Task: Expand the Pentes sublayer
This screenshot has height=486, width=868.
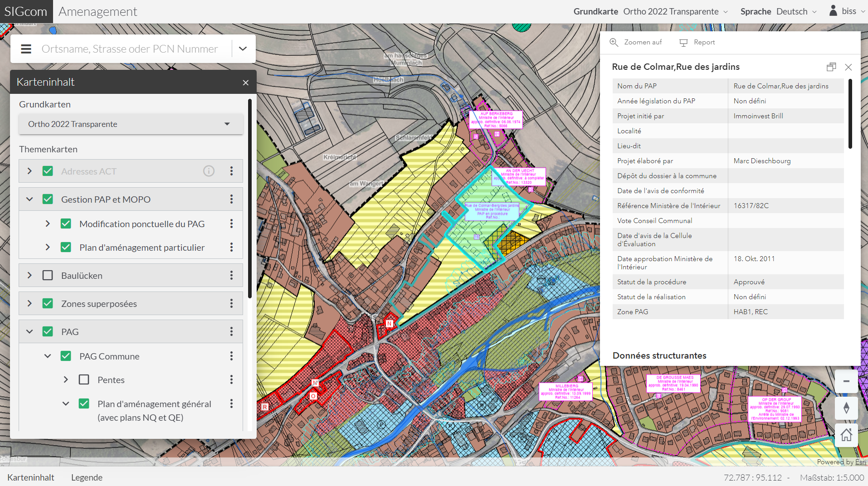Action: pos(66,379)
